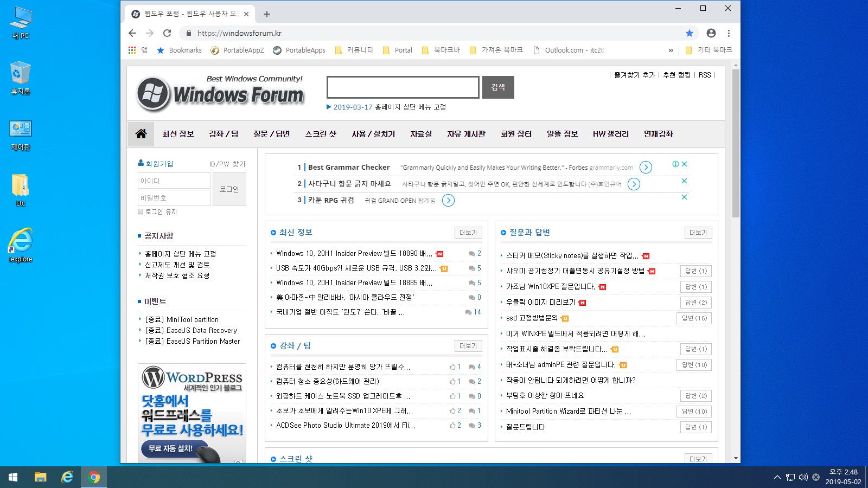
Task: Open File Explorer from the taskbar
Action: (40, 477)
